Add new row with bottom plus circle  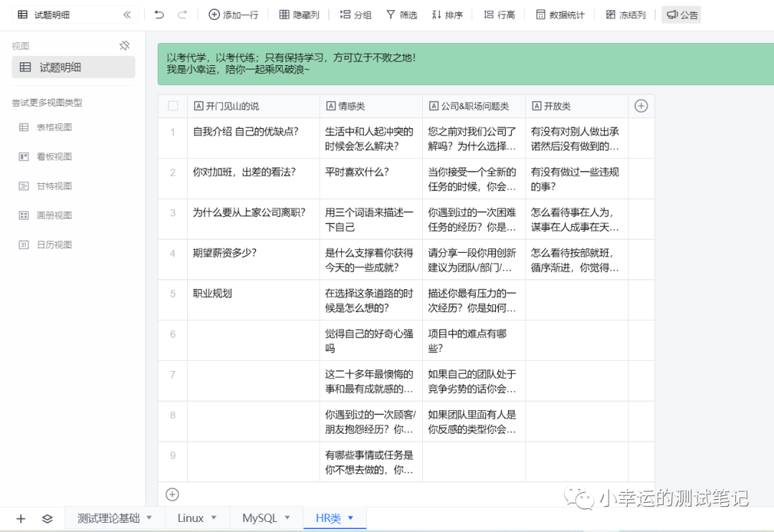point(172,495)
